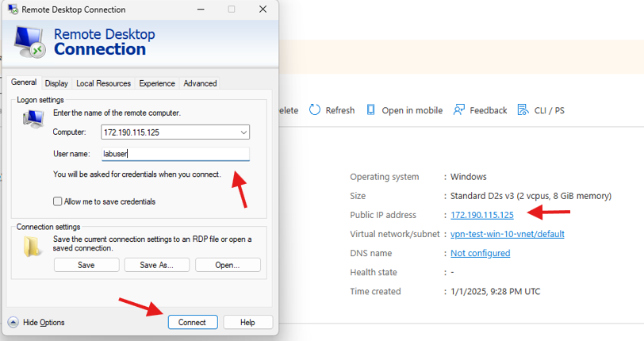Image resolution: width=644 pixels, height=341 pixels.
Task: Open the public IP address 172.190.115.125 link
Action: [482, 215]
